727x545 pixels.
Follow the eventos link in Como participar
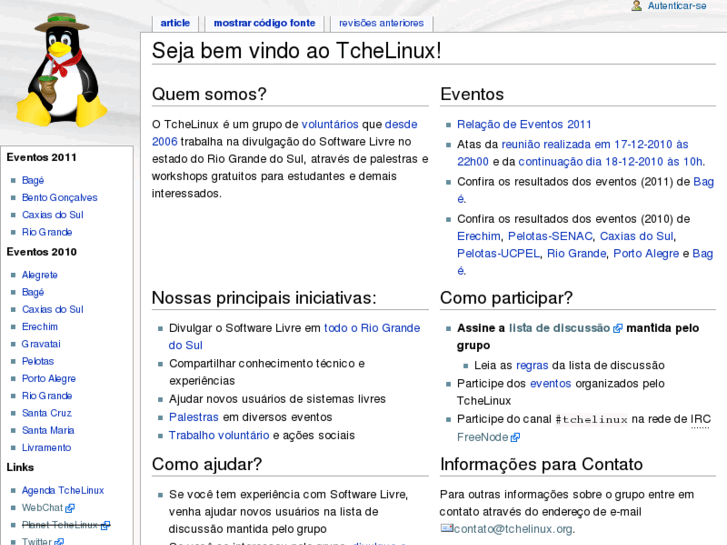click(550, 384)
